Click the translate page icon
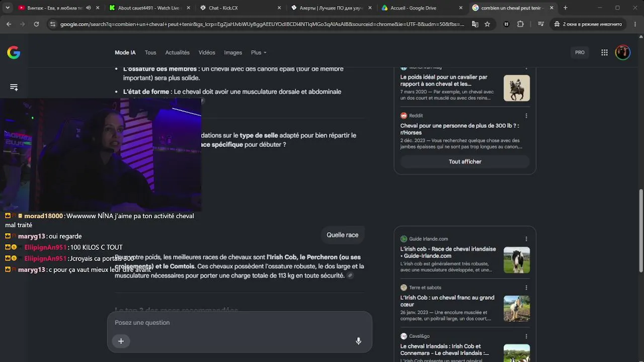The width and height of the screenshot is (644, 362). 475,24
